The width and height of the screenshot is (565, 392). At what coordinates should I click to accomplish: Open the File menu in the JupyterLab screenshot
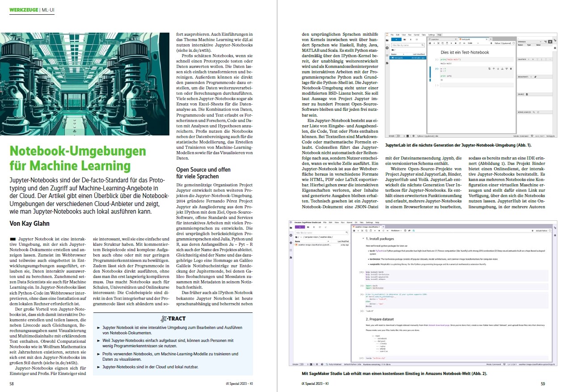[x=392, y=35]
